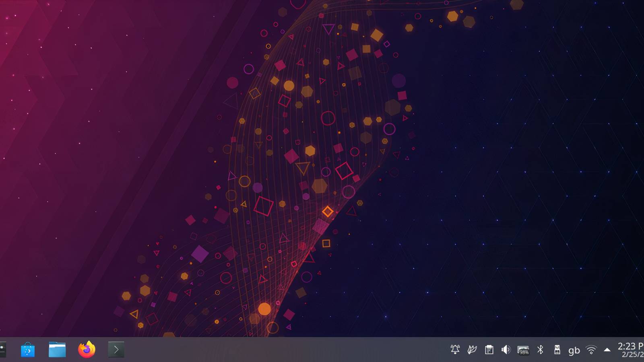
Task: Open the gb keyboard layout switcher
Action: pyautogui.click(x=574, y=350)
